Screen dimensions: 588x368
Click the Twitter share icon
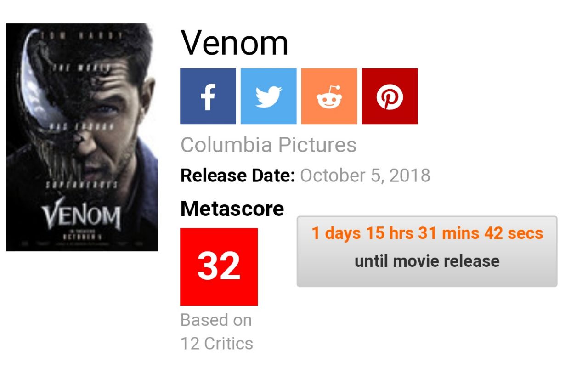click(268, 96)
